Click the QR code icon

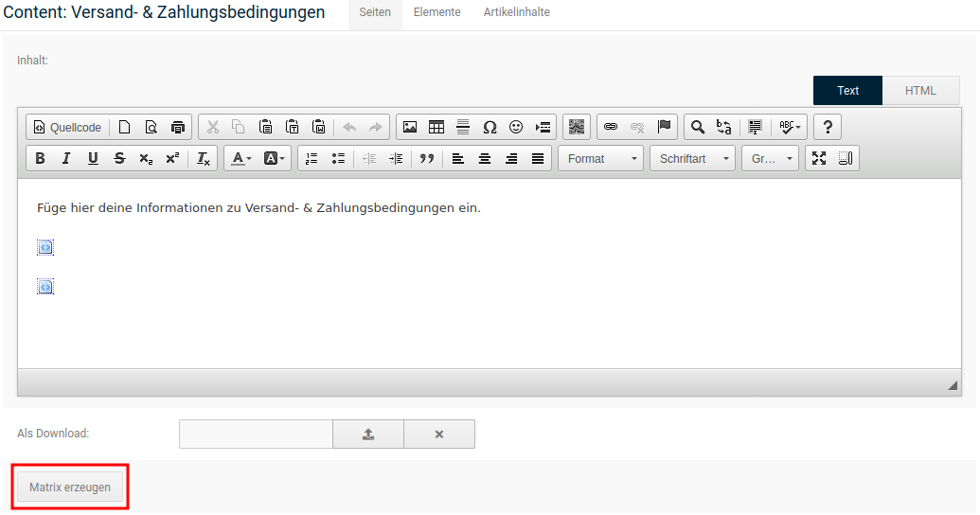click(577, 128)
